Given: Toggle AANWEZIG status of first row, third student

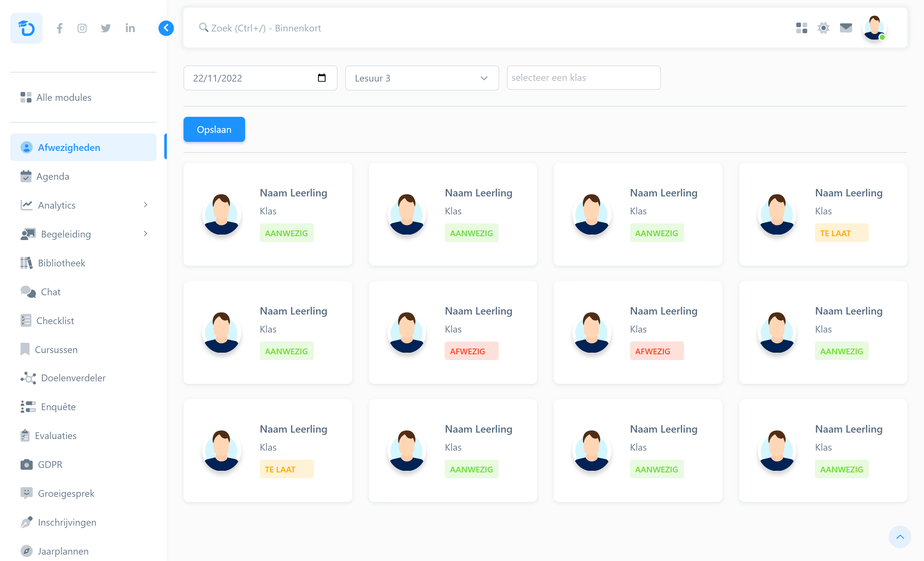Looking at the screenshot, I should coord(657,233).
